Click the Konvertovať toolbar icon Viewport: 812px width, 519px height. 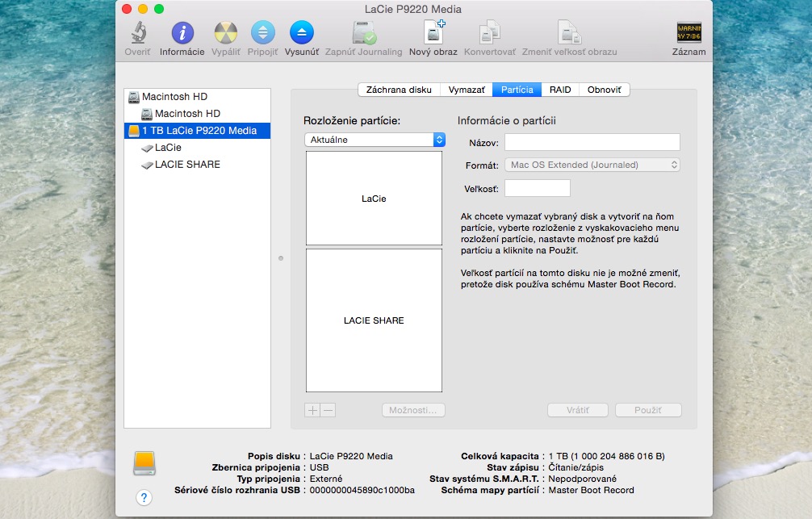489,32
